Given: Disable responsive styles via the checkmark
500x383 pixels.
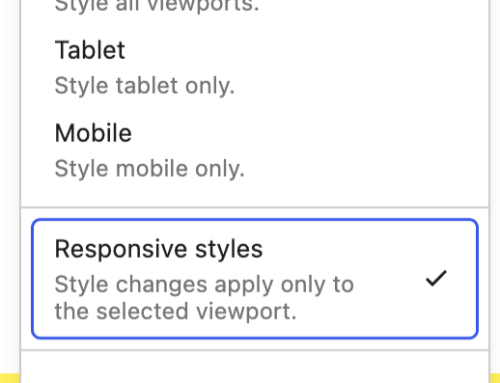Looking at the screenshot, I should pyautogui.click(x=436, y=278).
